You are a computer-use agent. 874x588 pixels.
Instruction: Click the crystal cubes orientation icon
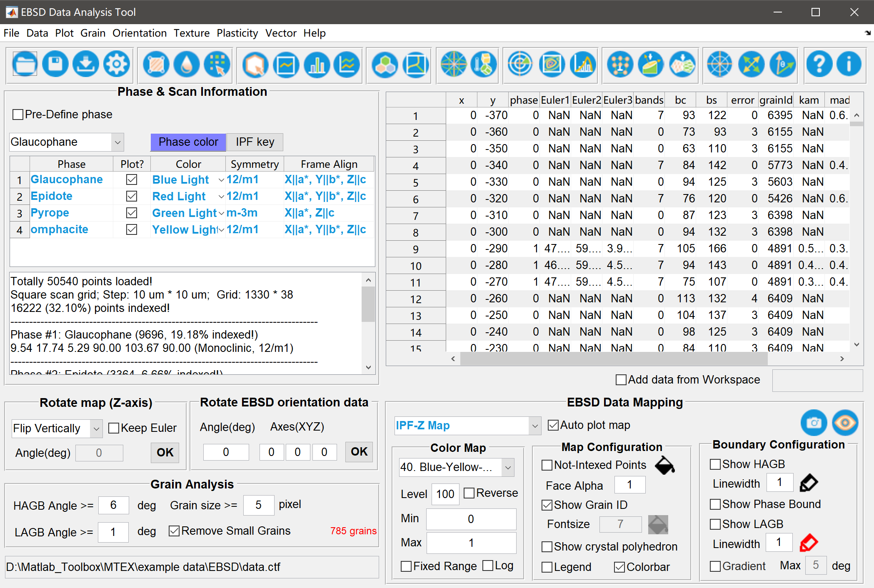[x=484, y=65]
